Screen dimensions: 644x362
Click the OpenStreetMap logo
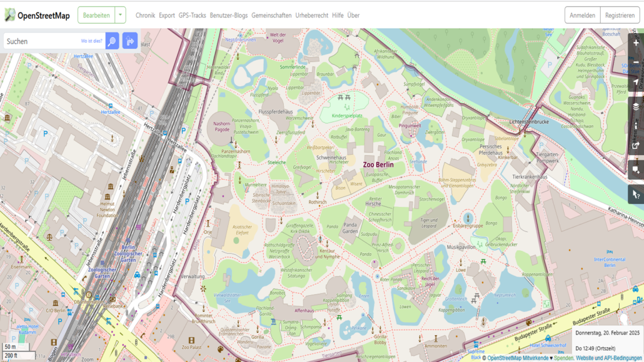(38, 15)
